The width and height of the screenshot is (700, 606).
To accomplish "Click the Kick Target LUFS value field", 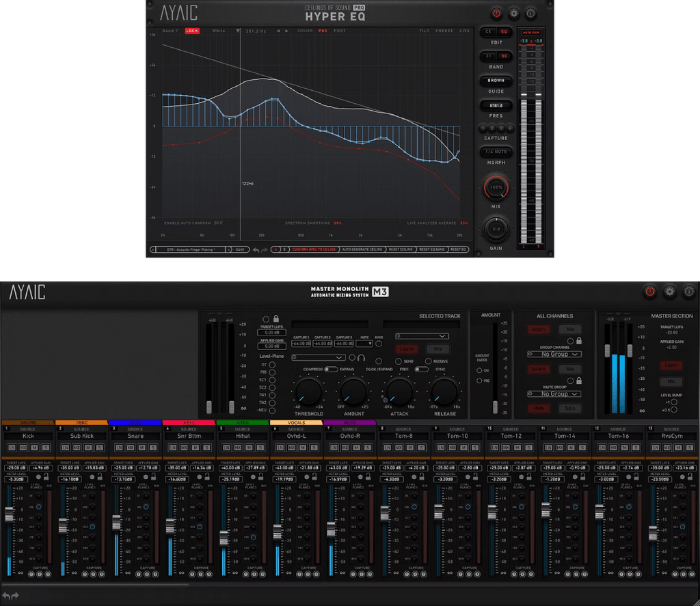I will pyautogui.click(x=15, y=468).
